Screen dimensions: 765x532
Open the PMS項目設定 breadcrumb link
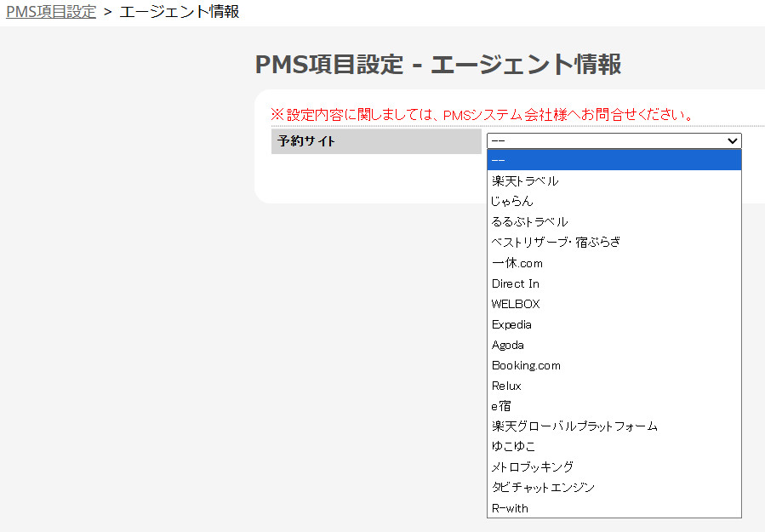point(51,11)
